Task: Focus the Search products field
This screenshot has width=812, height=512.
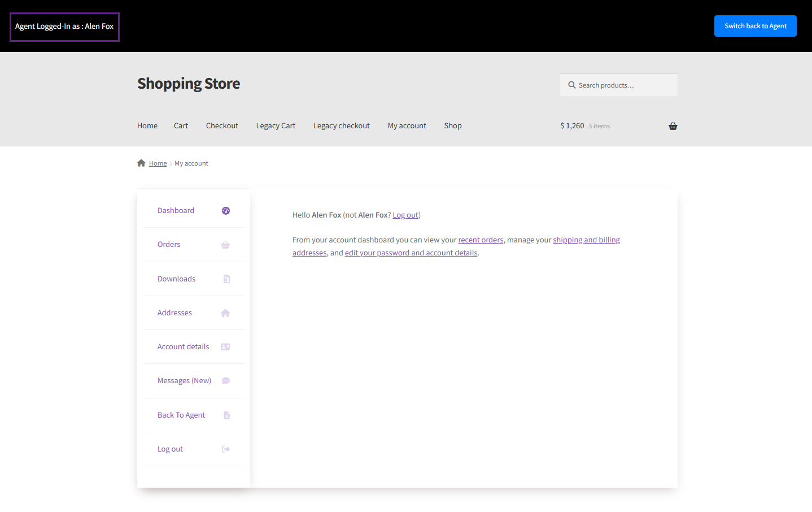Action: [x=619, y=85]
